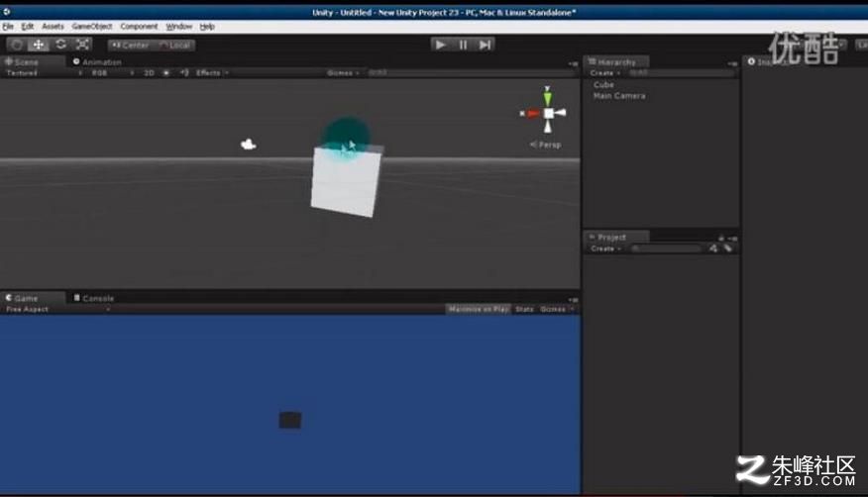Click the red X axis gizmo cone
Image resolution: width=868 pixels, height=497 pixels.
point(531,113)
